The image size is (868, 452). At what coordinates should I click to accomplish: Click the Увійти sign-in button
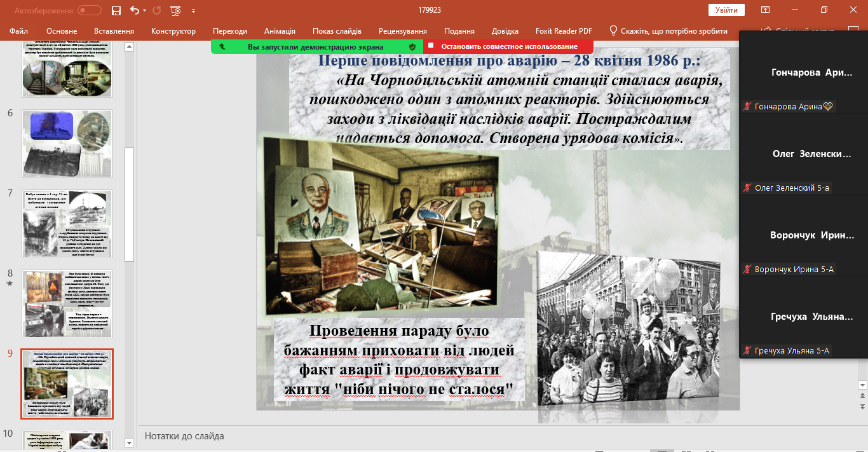726,10
